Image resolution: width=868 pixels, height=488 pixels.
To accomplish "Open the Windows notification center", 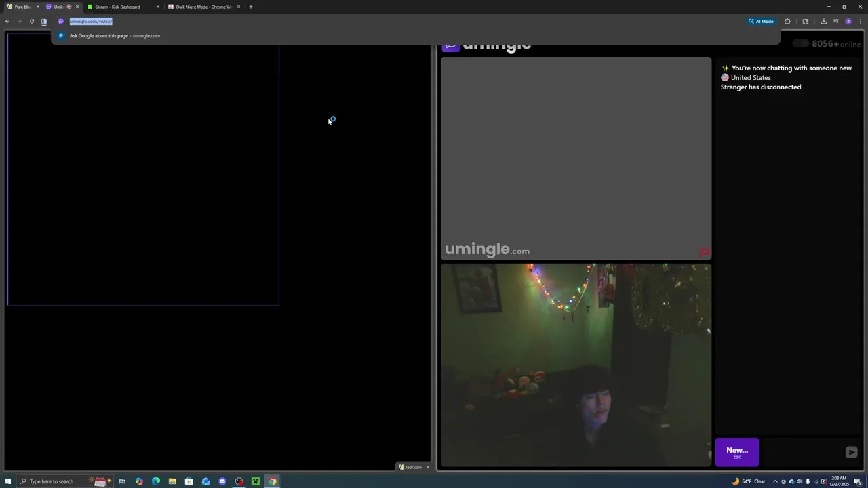I will click(x=858, y=481).
